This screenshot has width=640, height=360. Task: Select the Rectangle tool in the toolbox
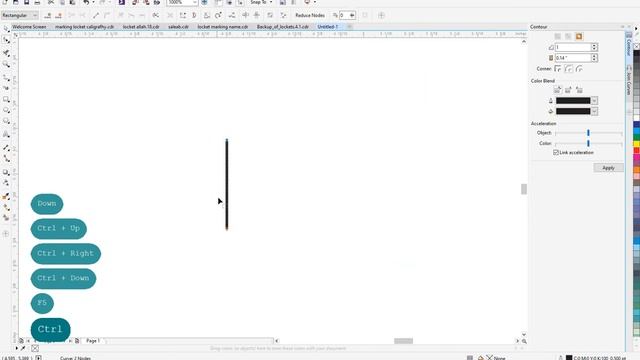coord(6,100)
